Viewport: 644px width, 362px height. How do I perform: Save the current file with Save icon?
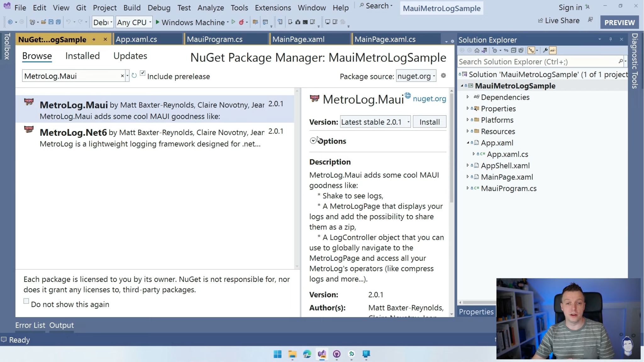[x=51, y=22]
